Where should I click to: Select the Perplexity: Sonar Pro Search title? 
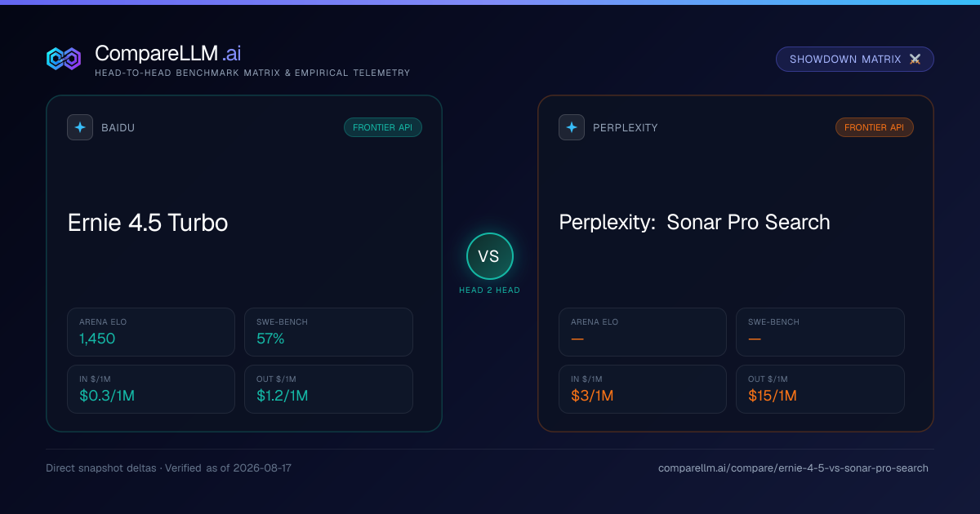coord(694,222)
